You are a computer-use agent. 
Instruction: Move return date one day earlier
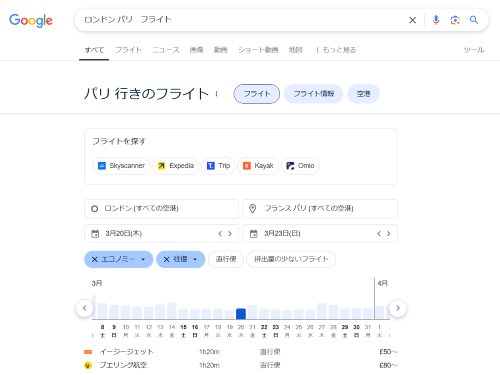click(379, 234)
